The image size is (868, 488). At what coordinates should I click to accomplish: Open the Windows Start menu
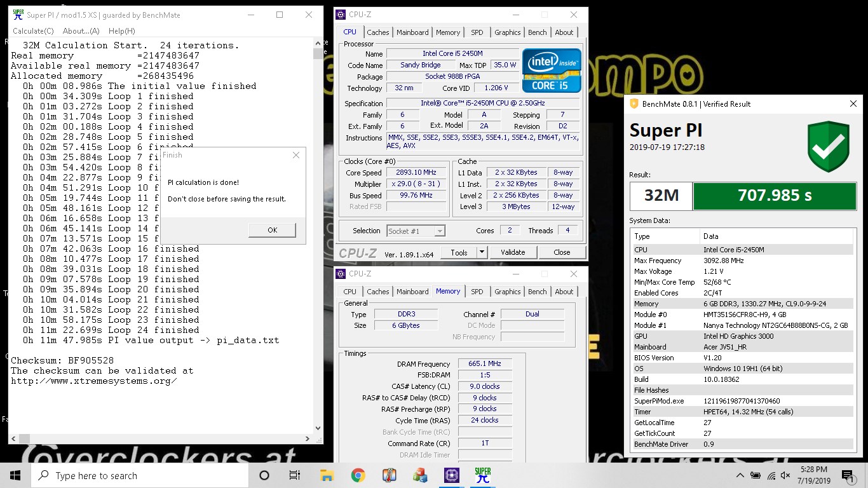[x=15, y=475]
